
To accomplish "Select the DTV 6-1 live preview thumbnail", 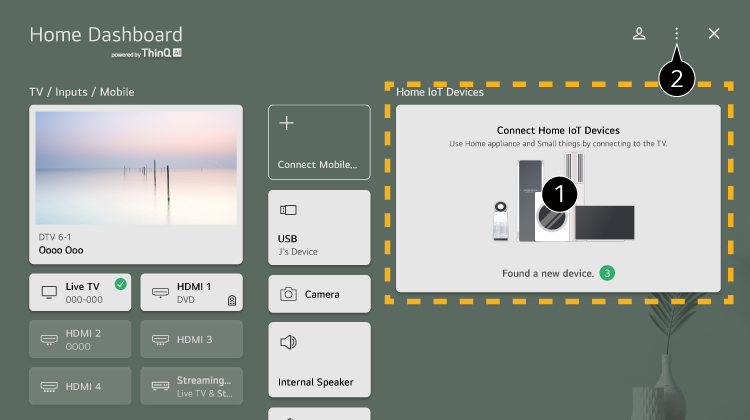I will coord(136,168).
